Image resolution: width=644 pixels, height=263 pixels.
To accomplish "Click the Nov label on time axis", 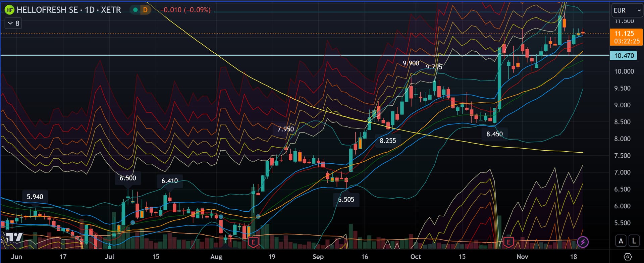I will 522,257.
